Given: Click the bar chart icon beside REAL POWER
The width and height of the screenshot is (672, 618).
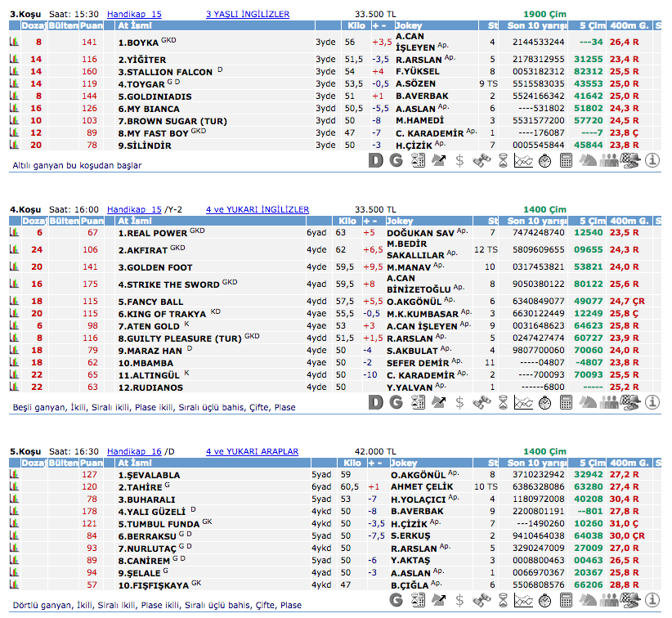Looking at the screenshot, I should pyautogui.click(x=13, y=233).
